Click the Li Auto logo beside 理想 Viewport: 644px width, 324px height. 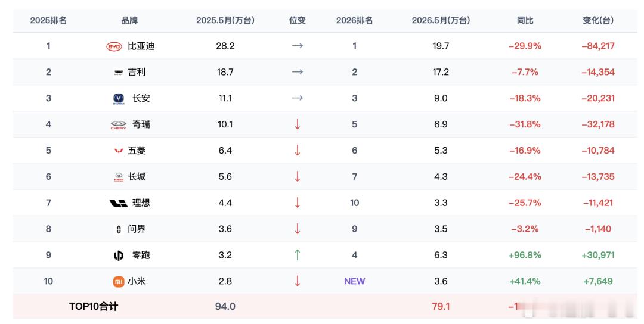(x=119, y=203)
